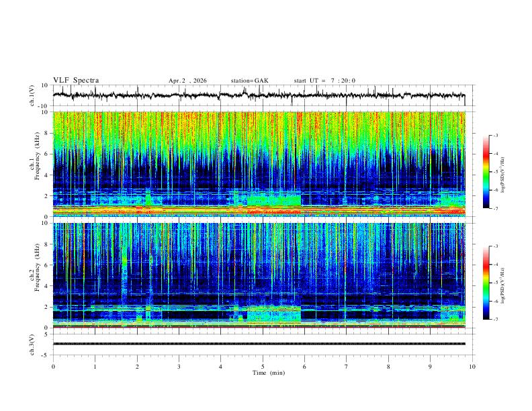Screen dimensions: 532x411
Task: Click the "ch.3(V)" axis label
Action: click(32, 345)
